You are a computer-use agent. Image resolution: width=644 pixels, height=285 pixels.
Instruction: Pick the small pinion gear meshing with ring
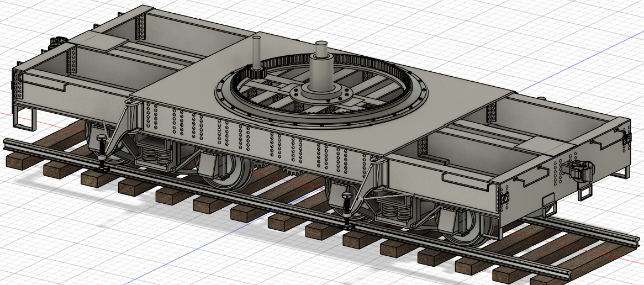click(257, 73)
